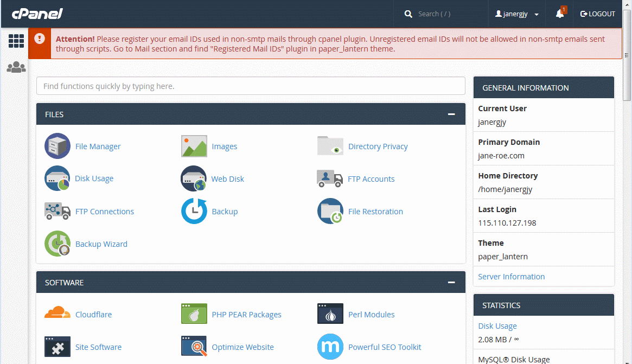Image resolution: width=632 pixels, height=364 pixels.
Task: Click the Home grid sidebar icon
Action: click(16, 41)
